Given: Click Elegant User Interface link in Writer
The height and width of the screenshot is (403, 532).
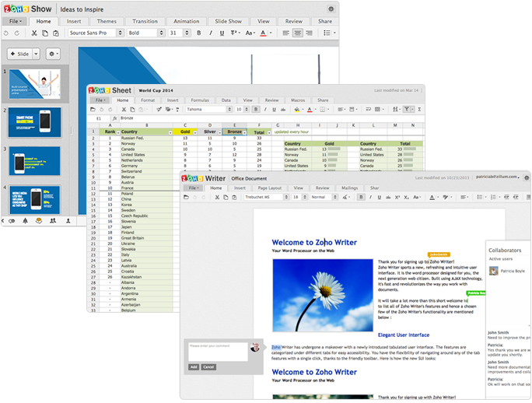Looking at the screenshot, I should (404, 335).
